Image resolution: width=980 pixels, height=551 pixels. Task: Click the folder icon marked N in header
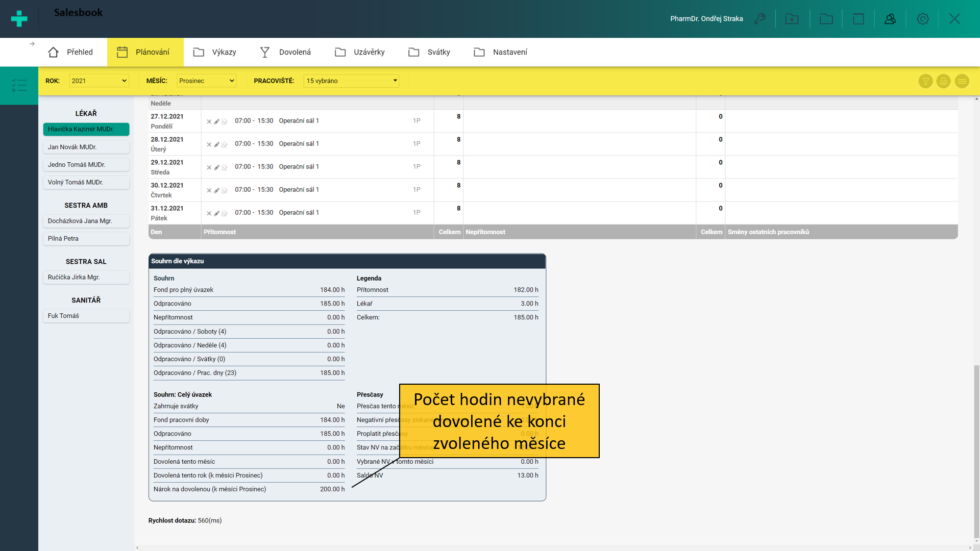click(792, 19)
